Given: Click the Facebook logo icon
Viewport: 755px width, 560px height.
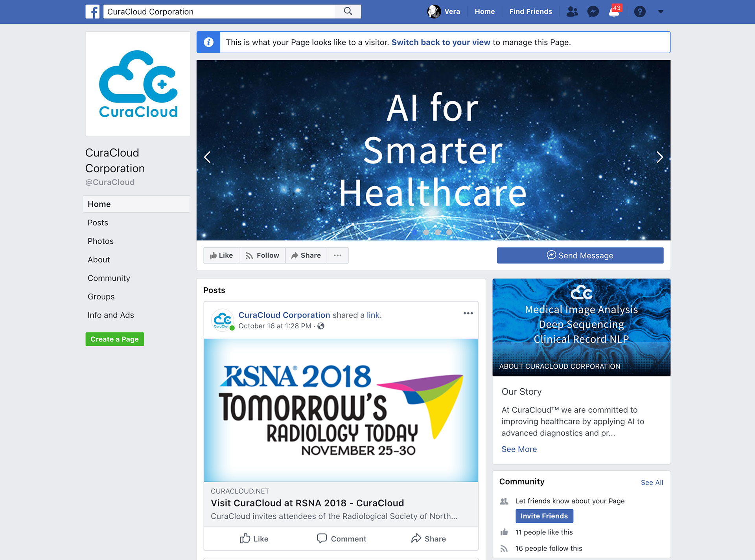Looking at the screenshot, I should (x=92, y=11).
